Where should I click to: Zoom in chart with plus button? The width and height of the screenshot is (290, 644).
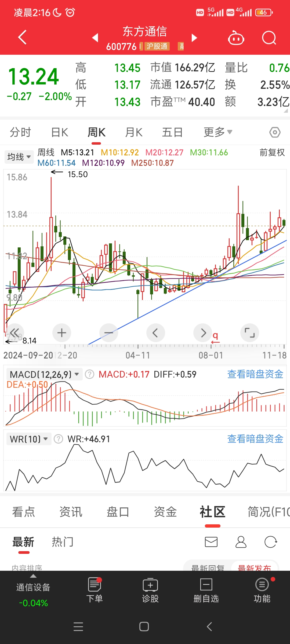[x=62, y=333]
